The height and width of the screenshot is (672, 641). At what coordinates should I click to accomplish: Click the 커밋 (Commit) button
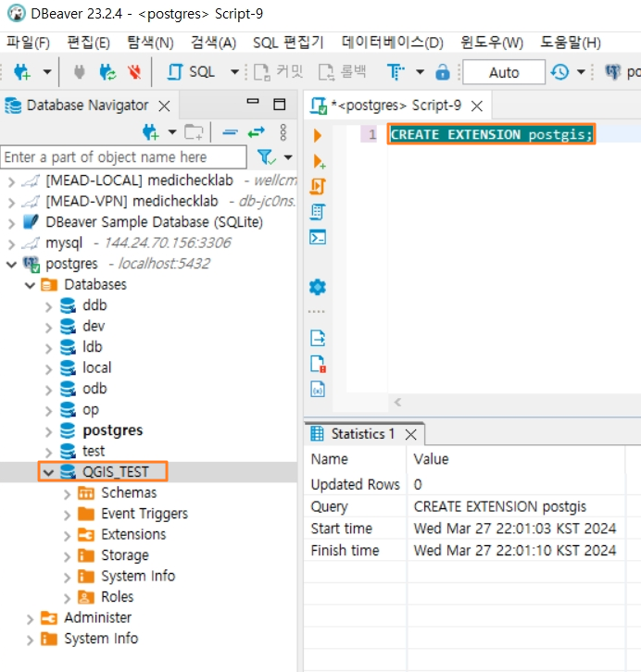(x=278, y=72)
